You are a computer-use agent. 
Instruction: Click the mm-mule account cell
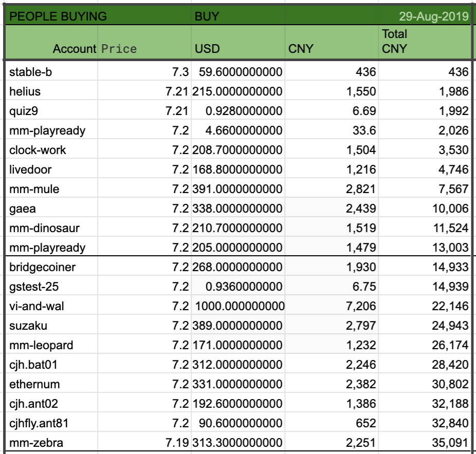point(51,189)
